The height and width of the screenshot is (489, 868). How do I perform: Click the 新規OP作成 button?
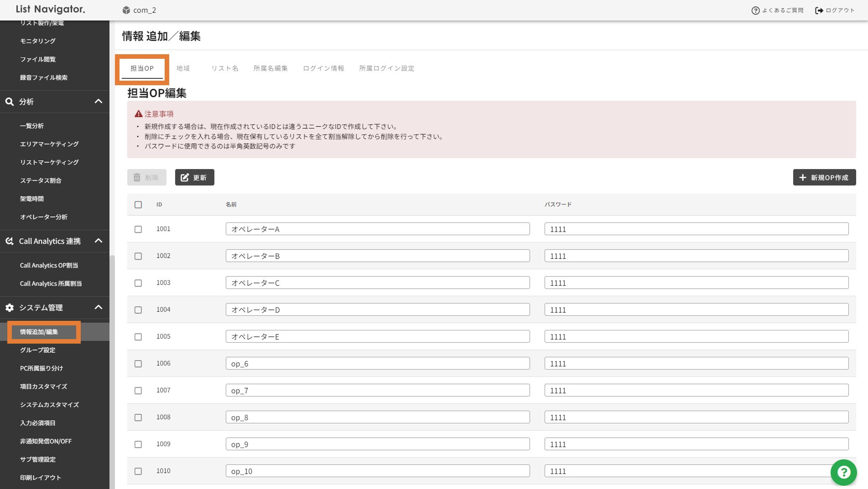(x=824, y=177)
